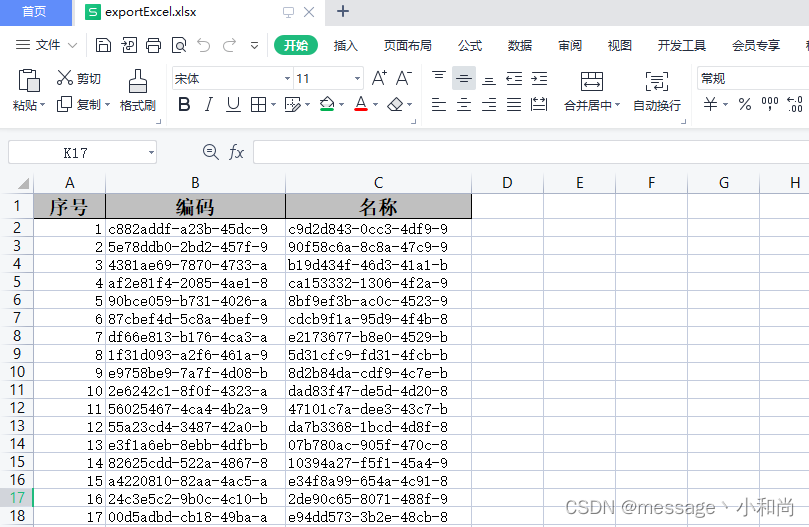This screenshot has height=527, width=809.
Task: Switch to the 插入 tab
Action: point(346,45)
